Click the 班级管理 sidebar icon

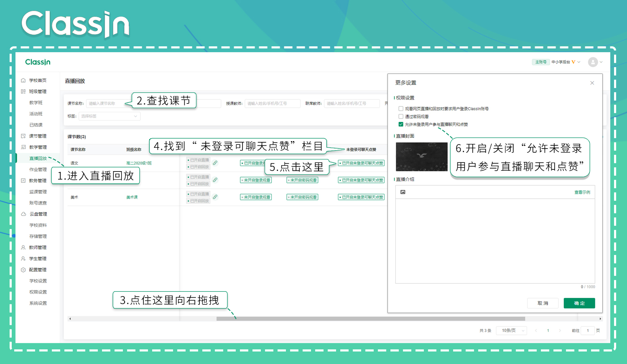23,91
